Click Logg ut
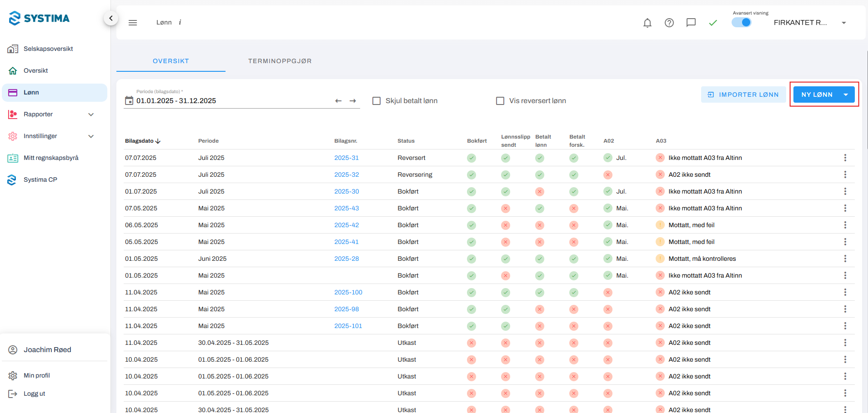Image resolution: width=868 pixels, height=413 pixels. coord(35,393)
